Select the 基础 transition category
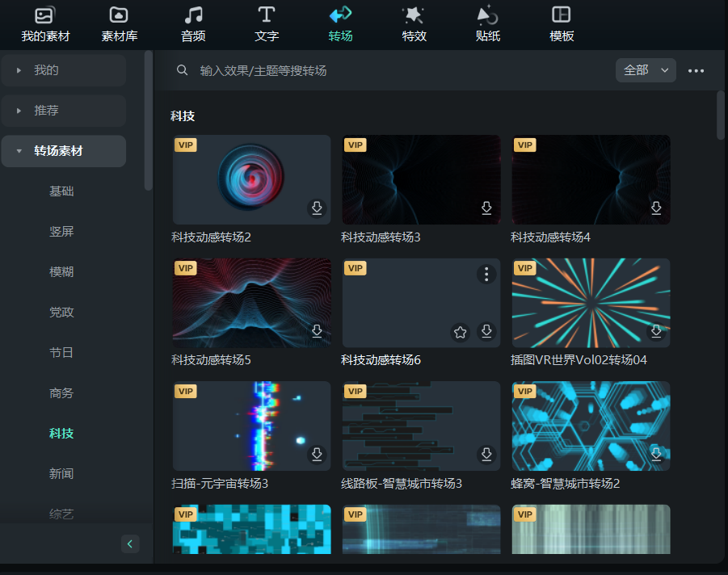Image resolution: width=728 pixels, height=575 pixels. click(x=61, y=191)
